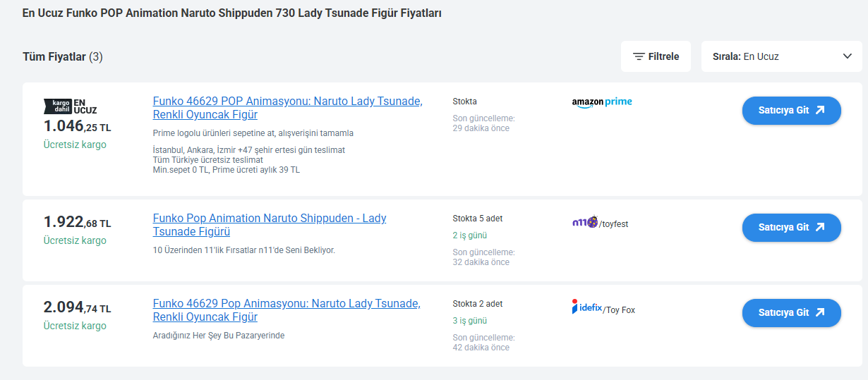The image size is (868, 380).
Task: Click the n11 toyfest seller logo
Action: pyautogui.click(x=600, y=223)
